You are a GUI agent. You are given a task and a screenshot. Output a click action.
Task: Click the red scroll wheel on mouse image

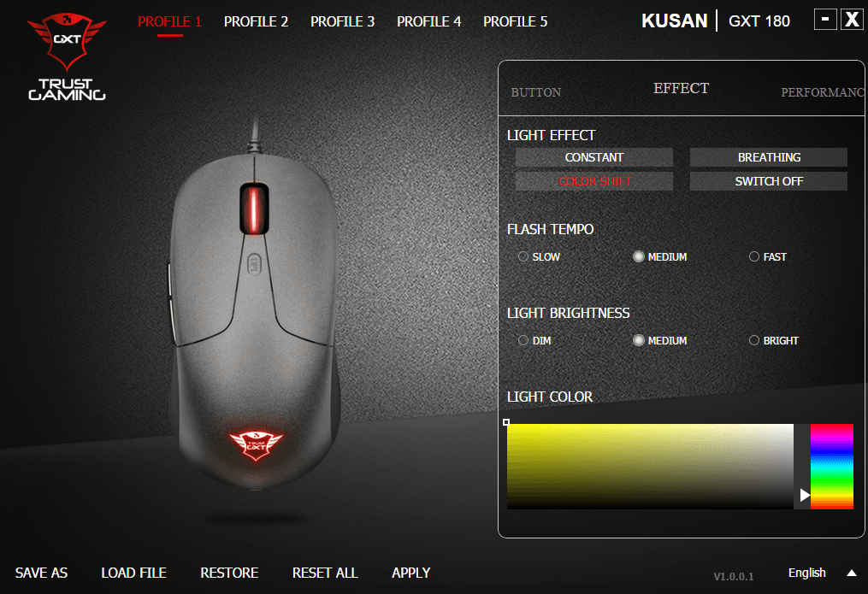253,209
